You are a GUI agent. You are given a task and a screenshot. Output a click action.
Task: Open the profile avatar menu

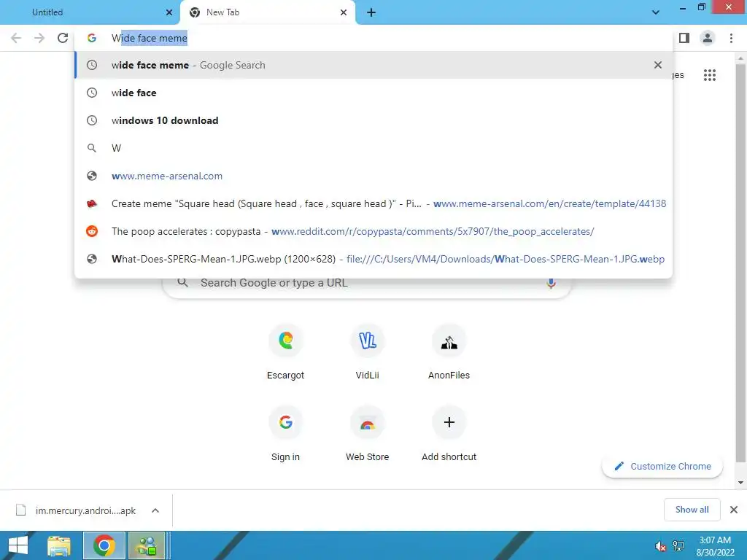coord(708,38)
